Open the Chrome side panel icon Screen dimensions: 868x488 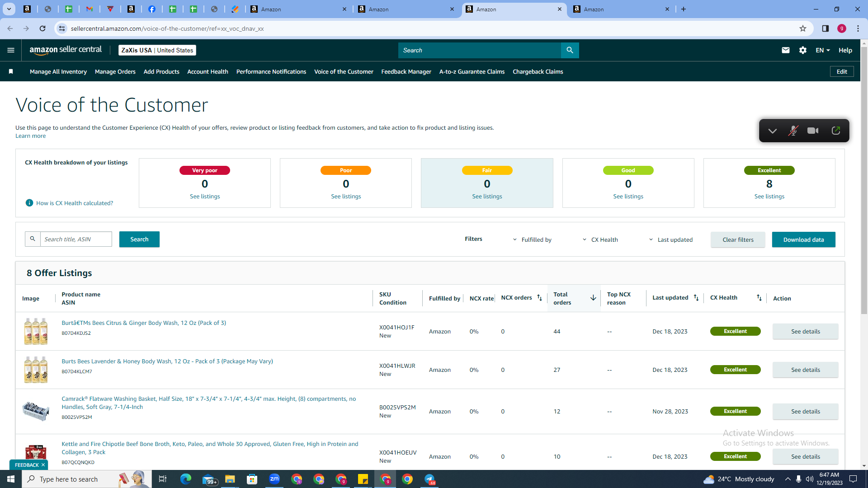point(826,28)
